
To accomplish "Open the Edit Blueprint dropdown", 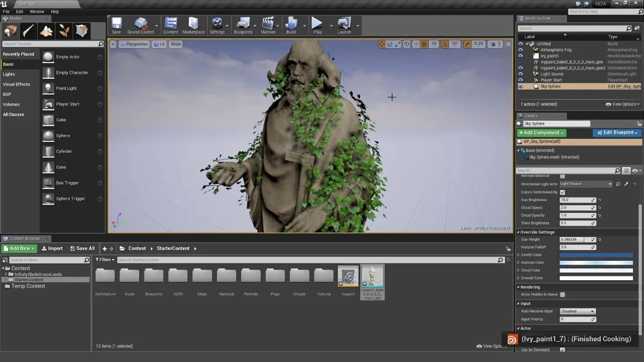I will pos(617,133).
